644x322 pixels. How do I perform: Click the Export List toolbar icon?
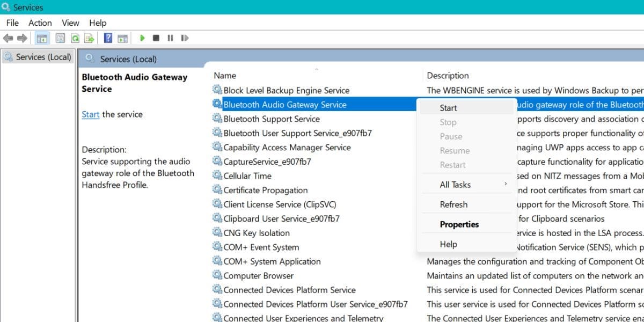pos(89,38)
